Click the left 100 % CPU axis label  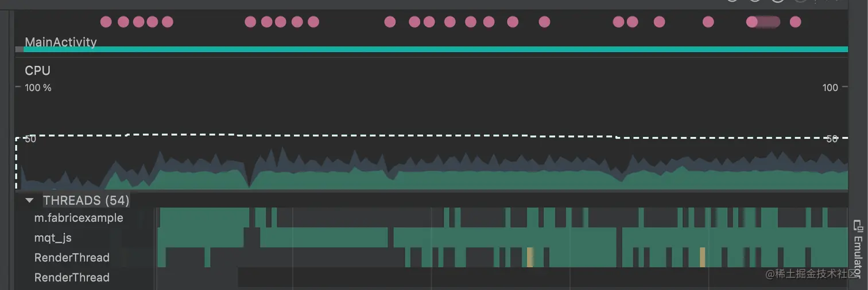(x=38, y=88)
